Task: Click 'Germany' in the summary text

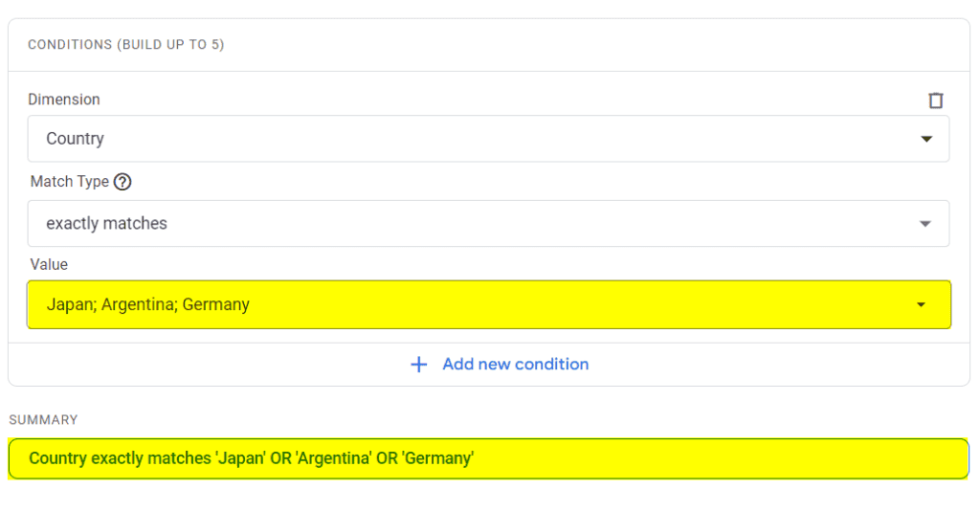Action: point(437,458)
